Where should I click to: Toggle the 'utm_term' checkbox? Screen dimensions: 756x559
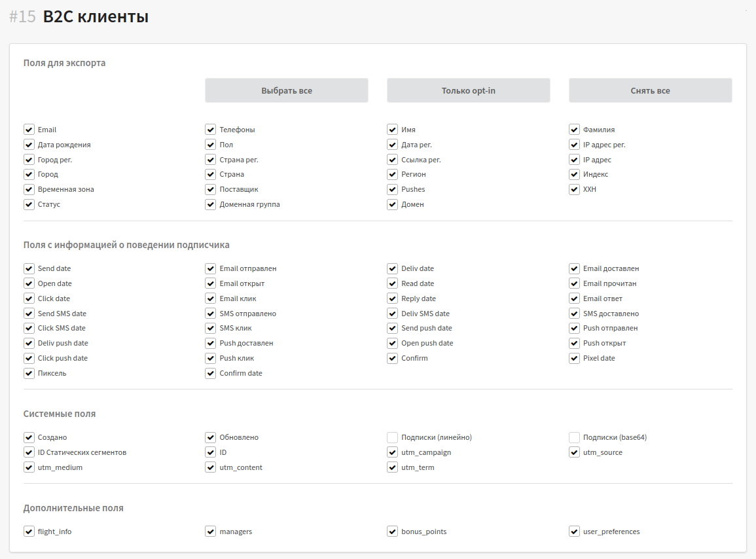(x=392, y=467)
